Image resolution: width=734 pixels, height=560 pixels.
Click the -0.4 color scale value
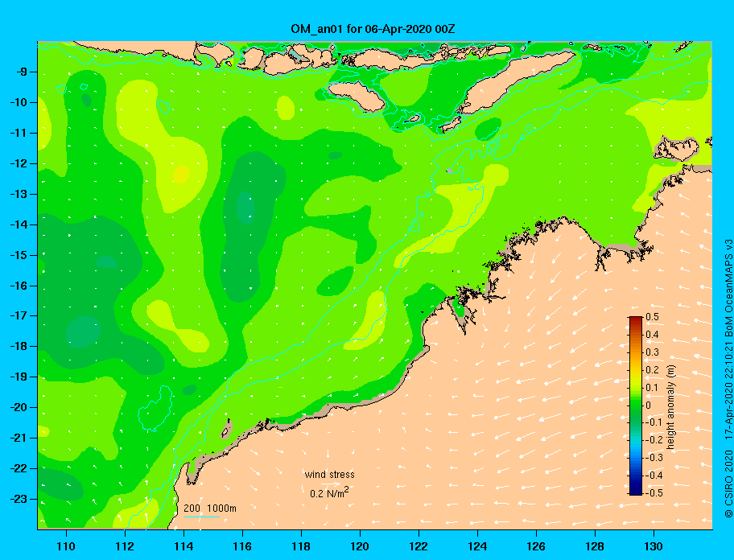coord(654,476)
